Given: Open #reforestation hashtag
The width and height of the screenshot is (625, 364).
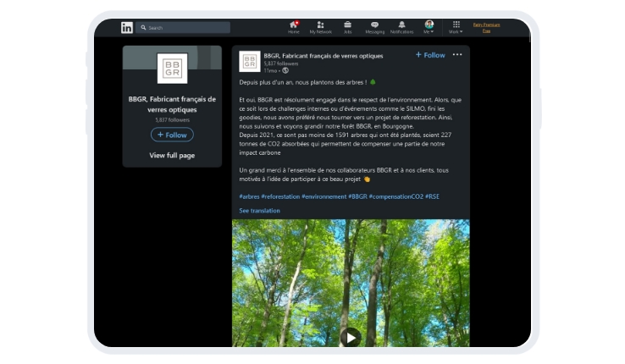Looking at the screenshot, I should (280, 196).
